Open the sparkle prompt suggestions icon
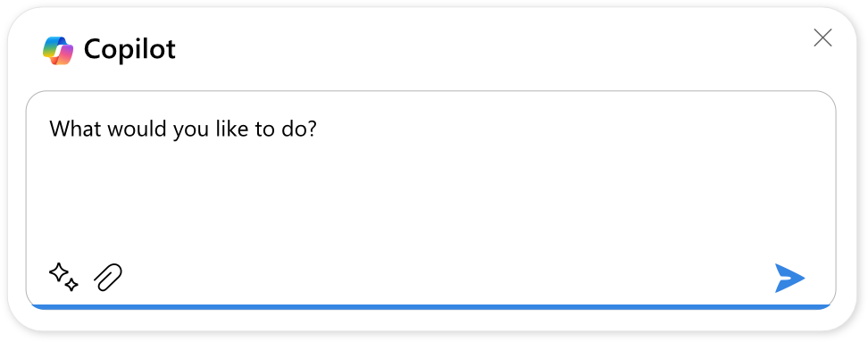868x342 pixels. (63, 277)
